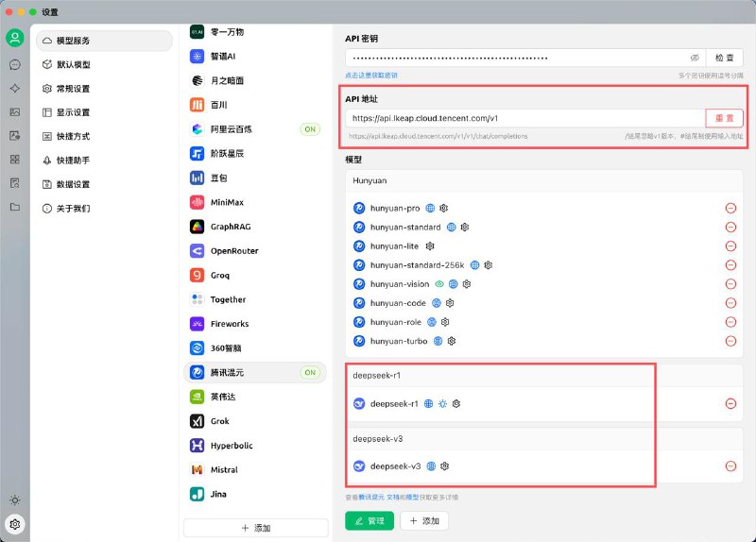Select the Together provider
This screenshot has height=542, width=756.
click(x=255, y=299)
